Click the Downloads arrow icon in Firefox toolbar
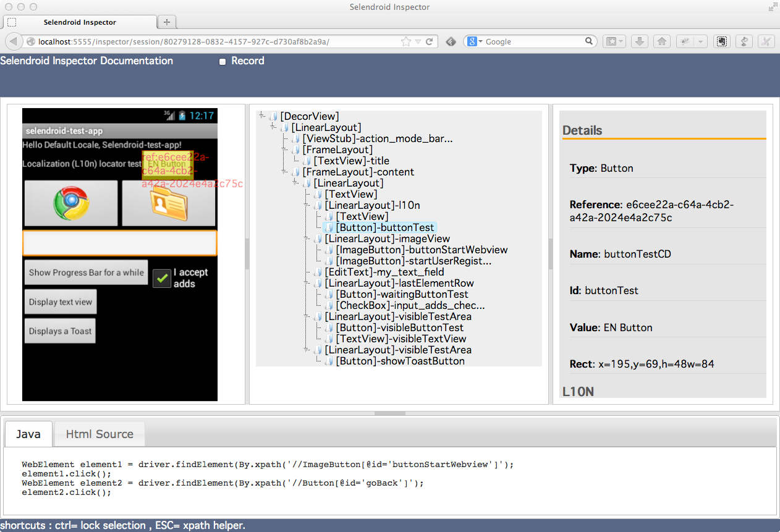This screenshot has height=532, width=780. pyautogui.click(x=640, y=41)
